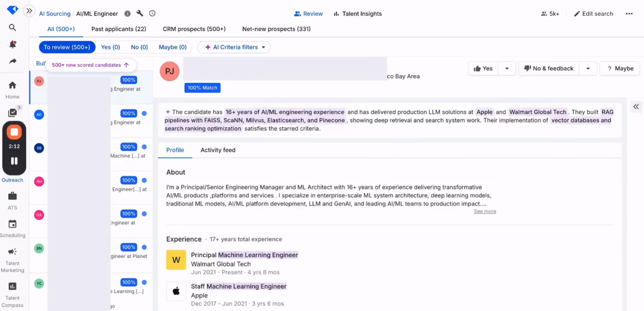Open the ATS section
This screenshot has height=311, width=644.
(x=13, y=200)
